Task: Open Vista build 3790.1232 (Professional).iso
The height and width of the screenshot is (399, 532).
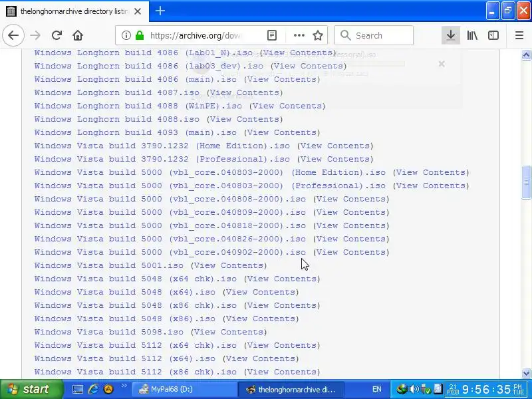Action: click(x=162, y=159)
